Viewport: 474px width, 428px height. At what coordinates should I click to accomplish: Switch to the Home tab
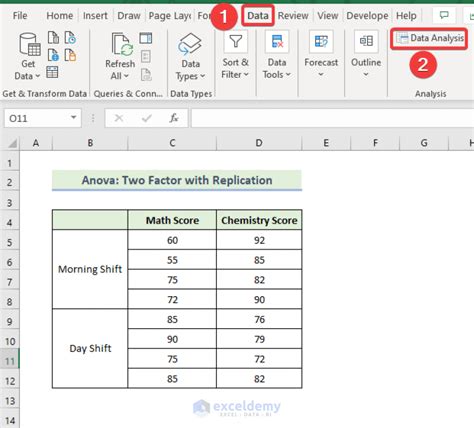coord(60,16)
